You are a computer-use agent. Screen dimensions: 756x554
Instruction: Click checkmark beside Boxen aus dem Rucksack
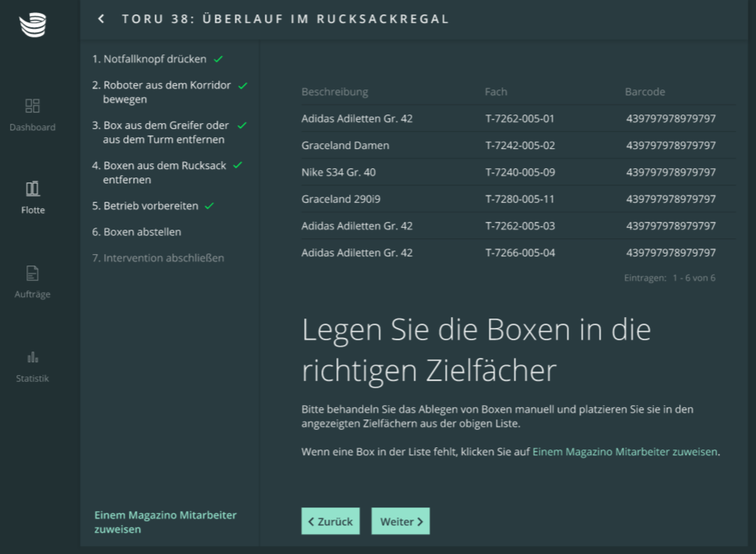[x=237, y=165]
